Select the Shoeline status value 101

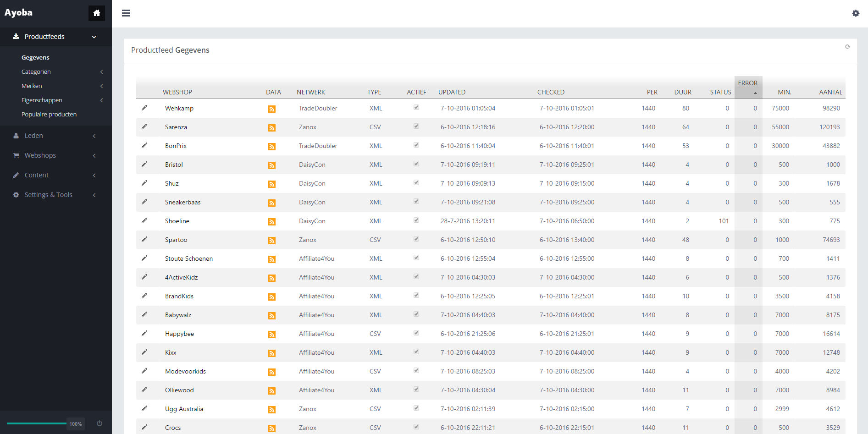[x=724, y=221]
